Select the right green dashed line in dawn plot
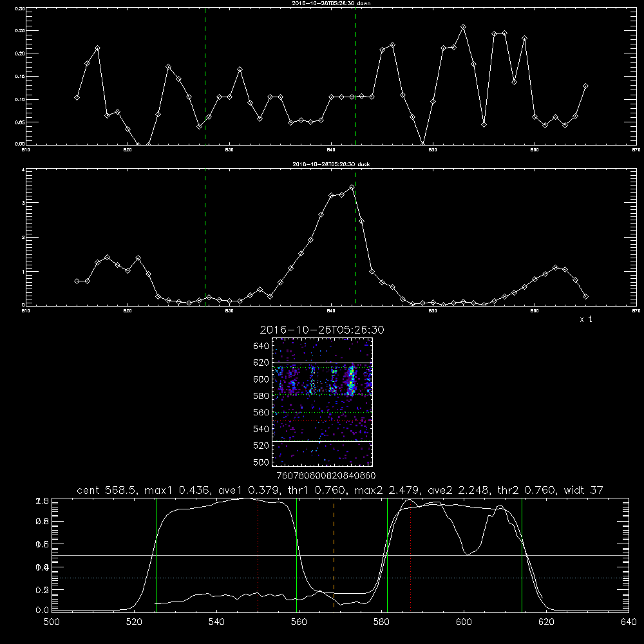 355,76
